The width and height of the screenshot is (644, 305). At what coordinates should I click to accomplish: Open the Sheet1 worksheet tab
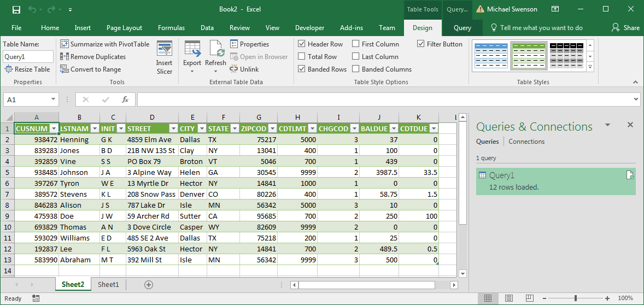tap(108, 284)
